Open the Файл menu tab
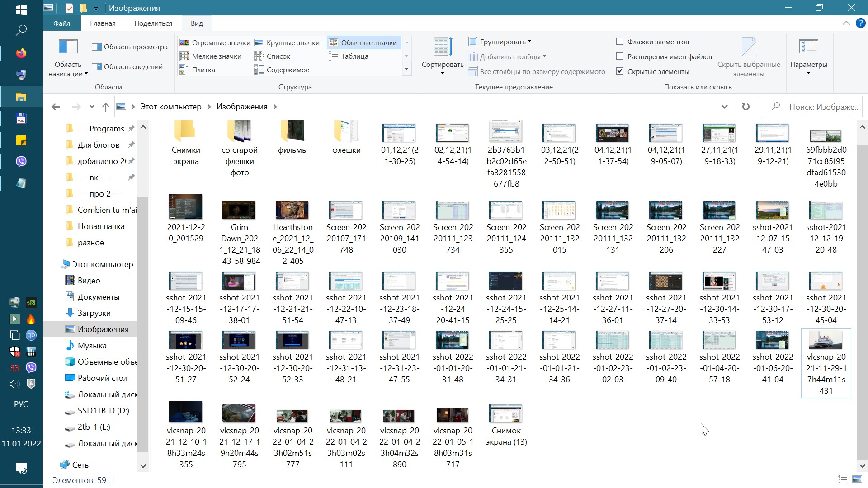 (61, 23)
